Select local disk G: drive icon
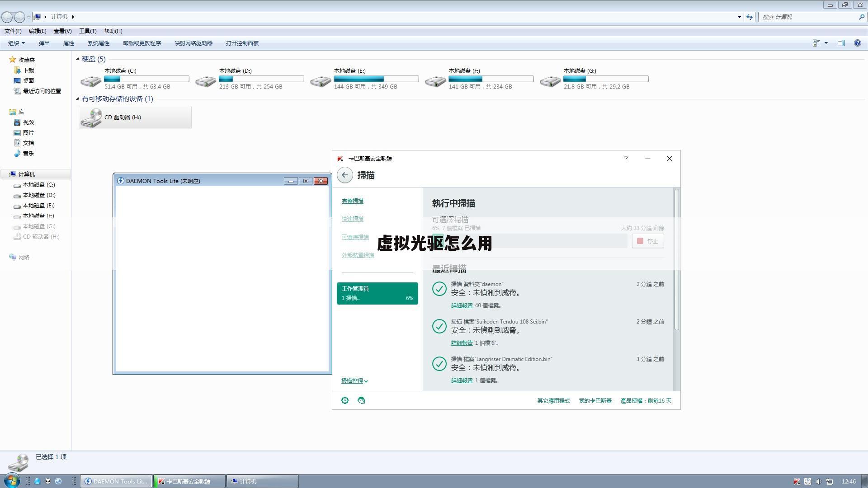Screen dimensions: 868x488 click(550, 81)
